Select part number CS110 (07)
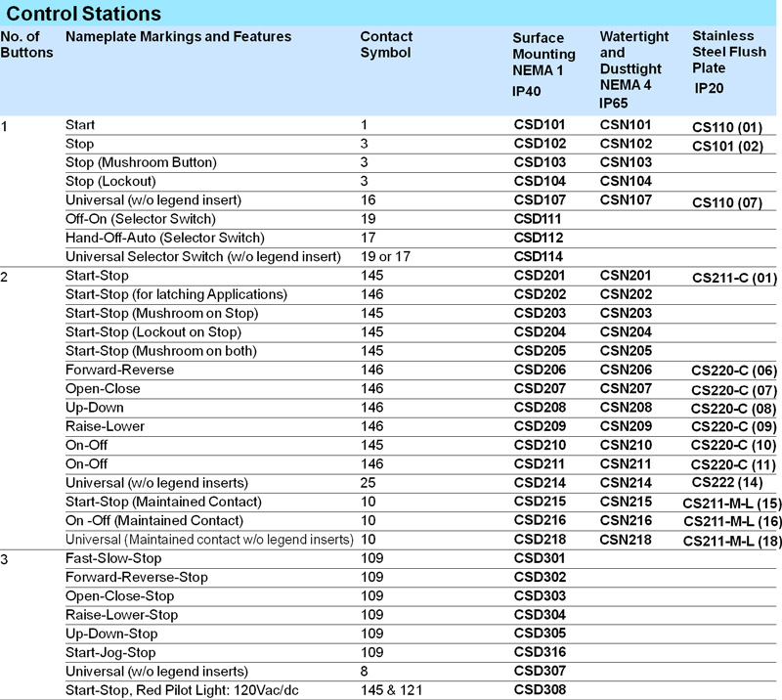782x700 pixels. [x=727, y=203]
